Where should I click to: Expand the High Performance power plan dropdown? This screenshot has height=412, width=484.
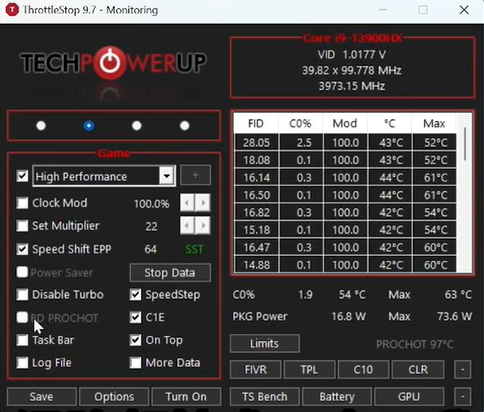[167, 176]
